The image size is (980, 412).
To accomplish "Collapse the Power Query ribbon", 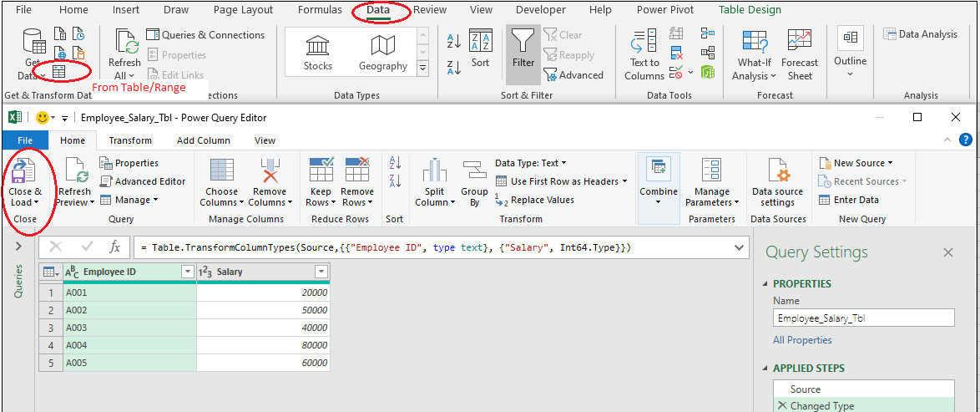I will click(947, 140).
